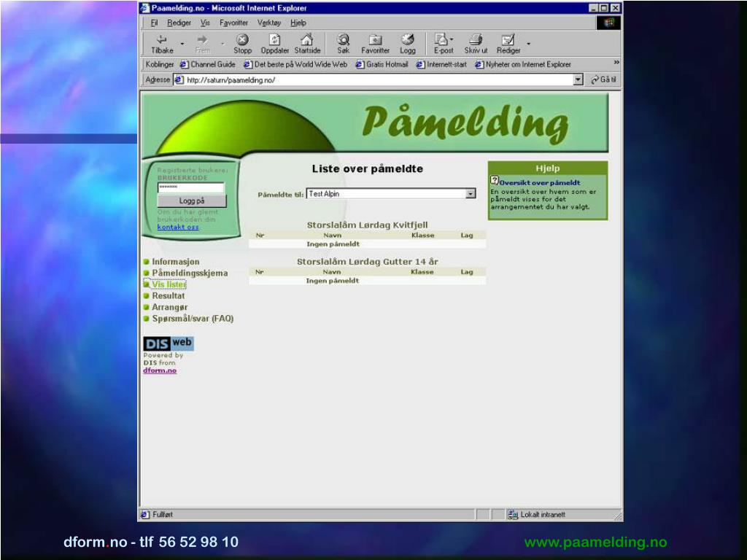This screenshot has width=747, height=560.
Task: Open the Vis menu
Action: tap(205, 23)
